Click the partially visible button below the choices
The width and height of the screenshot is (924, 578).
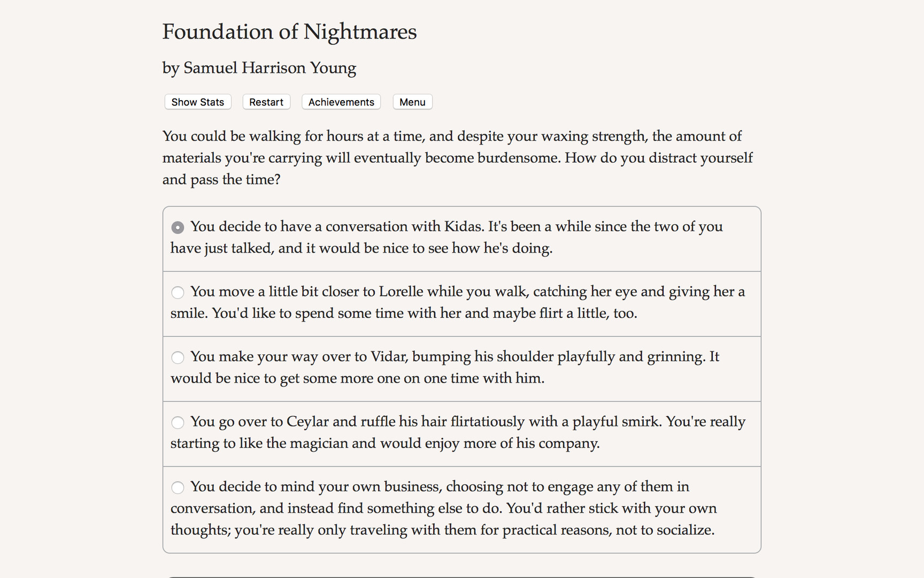[x=461, y=577]
